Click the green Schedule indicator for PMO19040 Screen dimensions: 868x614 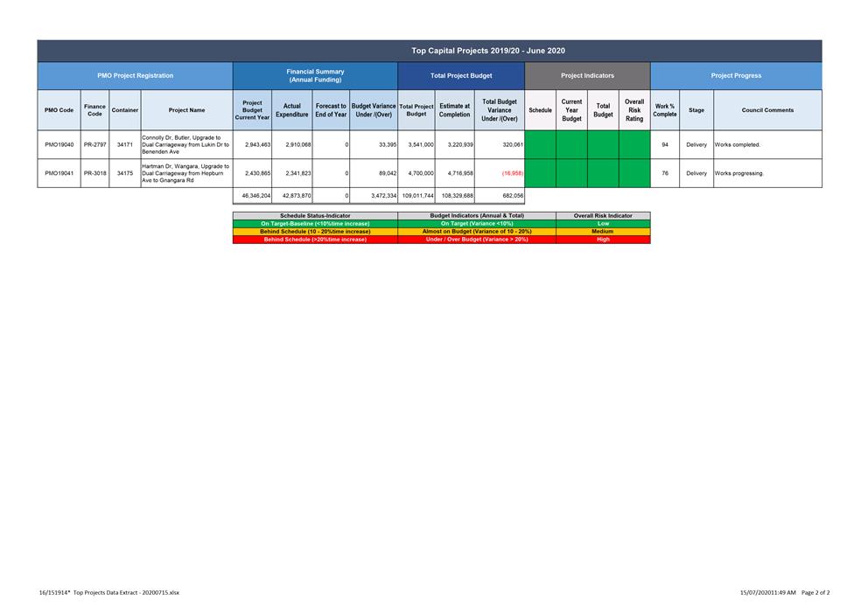(x=540, y=144)
